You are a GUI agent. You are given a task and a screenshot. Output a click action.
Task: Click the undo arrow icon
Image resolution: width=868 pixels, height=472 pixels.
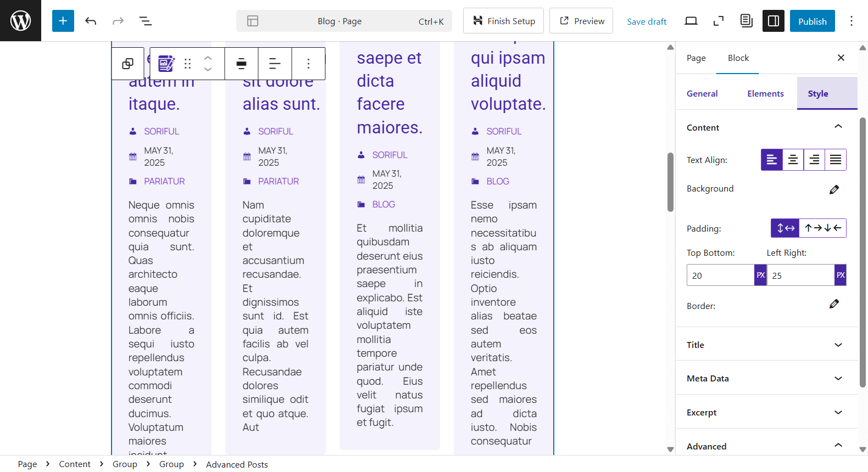pos(91,21)
